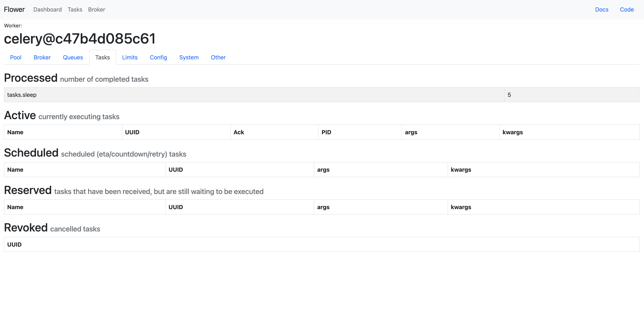This screenshot has height=320, width=644.
Task: Show the Other tab
Action: coord(218,57)
